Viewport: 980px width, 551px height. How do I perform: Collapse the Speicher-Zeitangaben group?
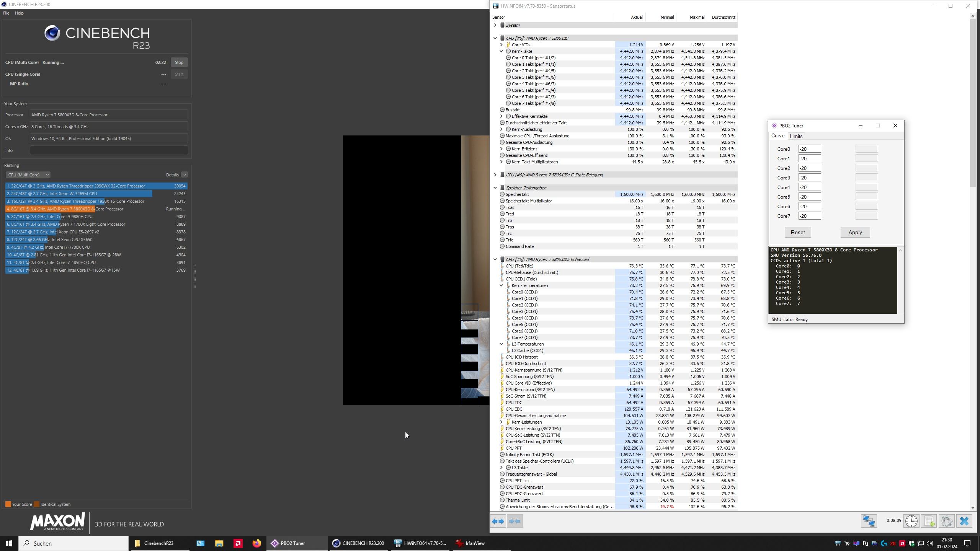click(495, 188)
